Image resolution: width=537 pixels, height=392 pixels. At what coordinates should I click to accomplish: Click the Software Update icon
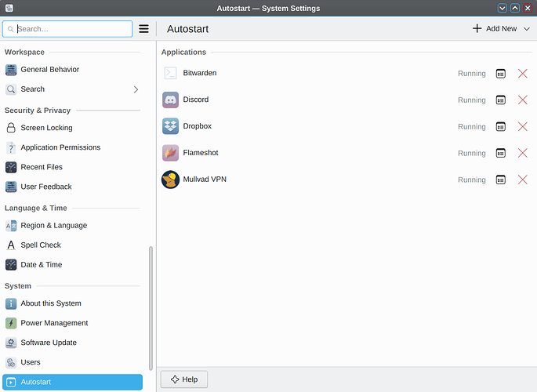pos(11,343)
